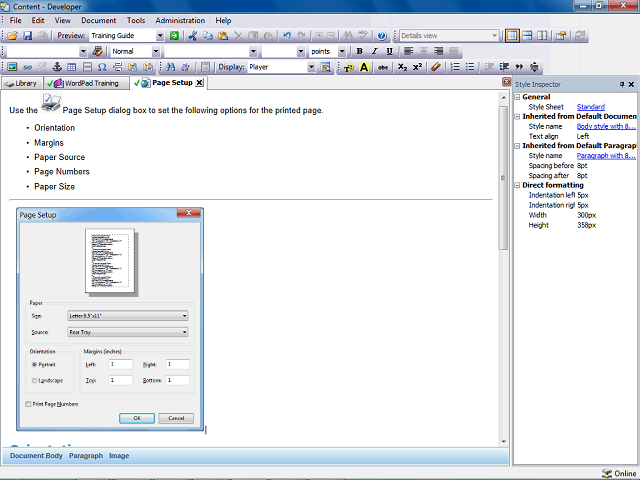Switch to horizontal split layout
Image resolution: width=640 pixels, height=480 pixels.
click(x=527, y=36)
